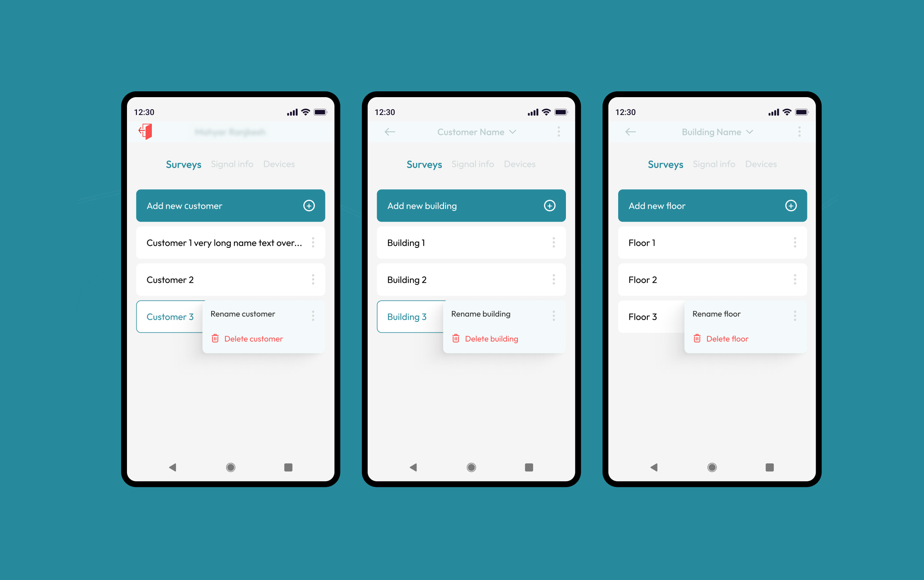Image resolution: width=924 pixels, height=580 pixels.
Task: Tap Delete customer in context menu
Action: click(254, 338)
